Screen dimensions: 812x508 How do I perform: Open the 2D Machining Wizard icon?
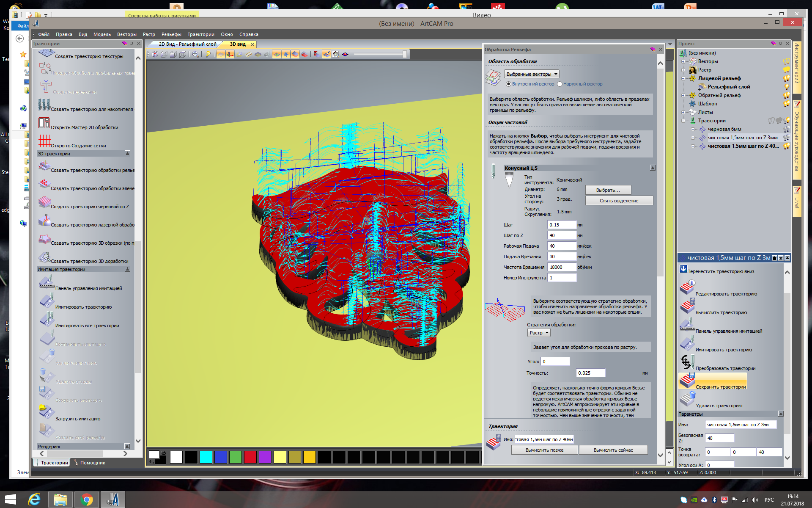[x=44, y=123]
